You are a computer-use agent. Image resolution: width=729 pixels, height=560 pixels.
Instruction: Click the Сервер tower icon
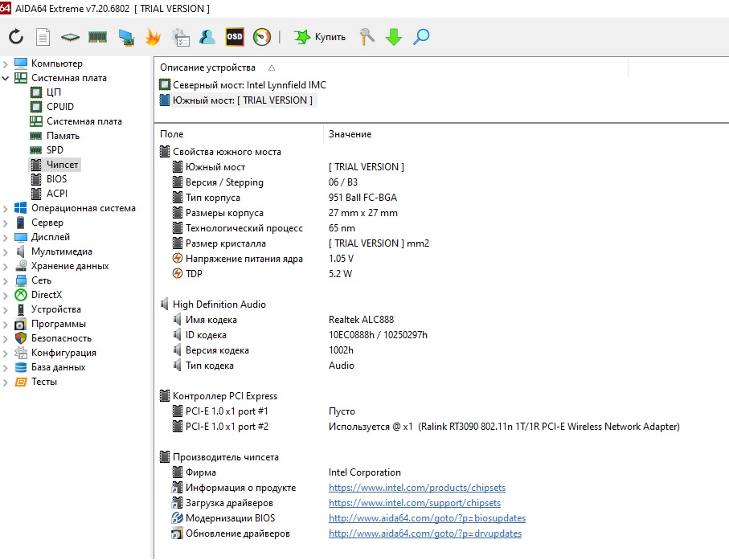click(x=21, y=223)
